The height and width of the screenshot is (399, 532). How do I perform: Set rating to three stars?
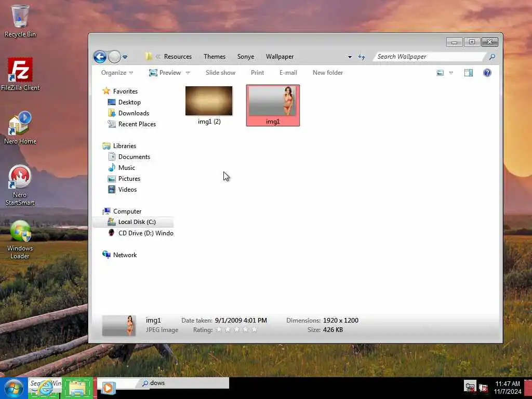(x=237, y=329)
